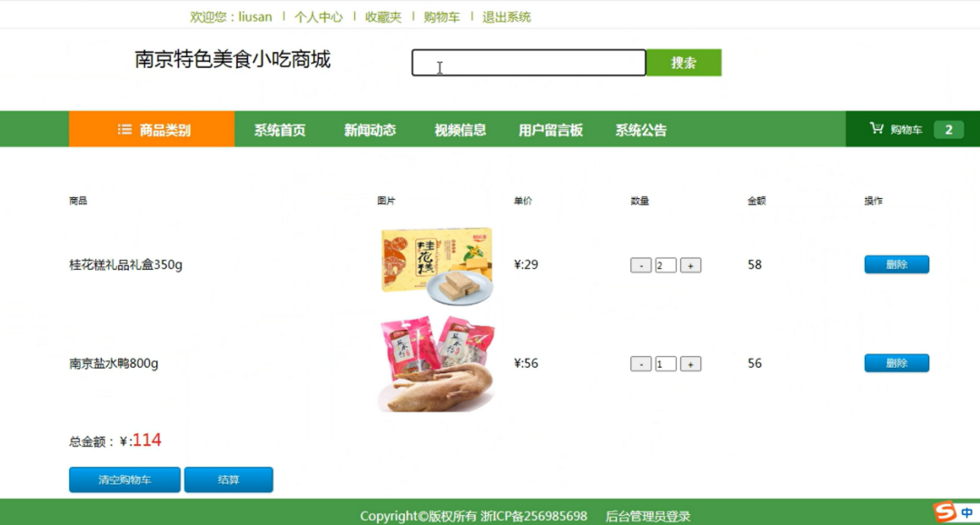Screen dimensions: 980x525
Task: Click the Sogou input method icon
Action: tap(945, 512)
